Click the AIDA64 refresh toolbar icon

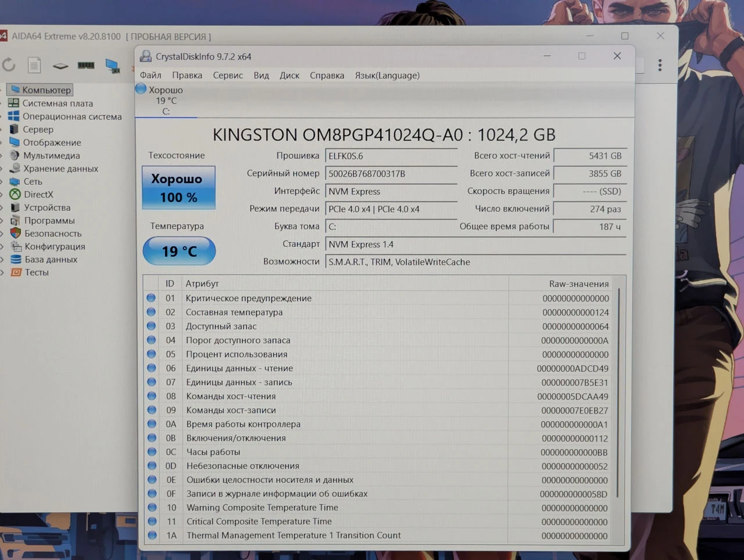pyautogui.click(x=9, y=64)
